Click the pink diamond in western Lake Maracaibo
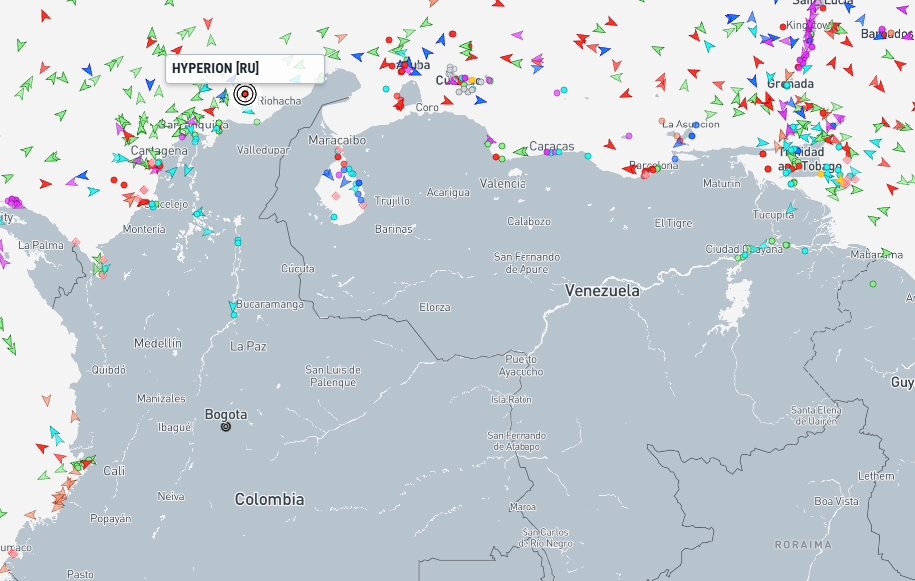Screen dimensions: 915x581 (336, 196)
